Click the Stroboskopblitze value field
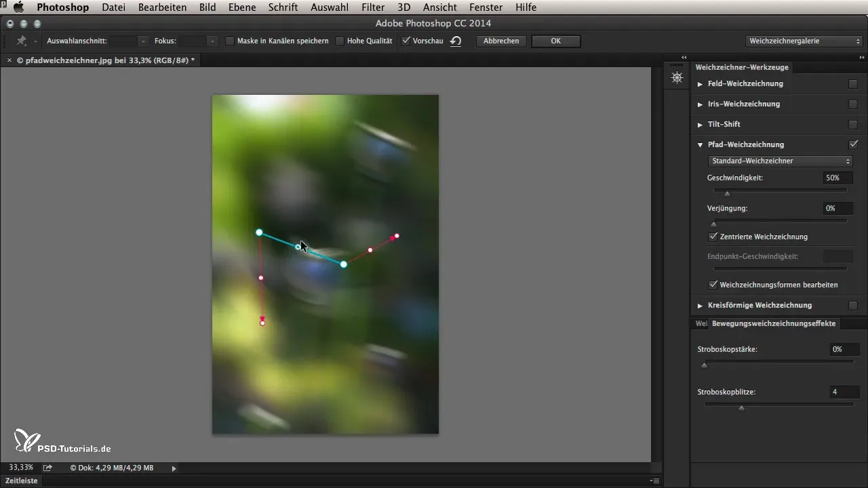 [845, 392]
